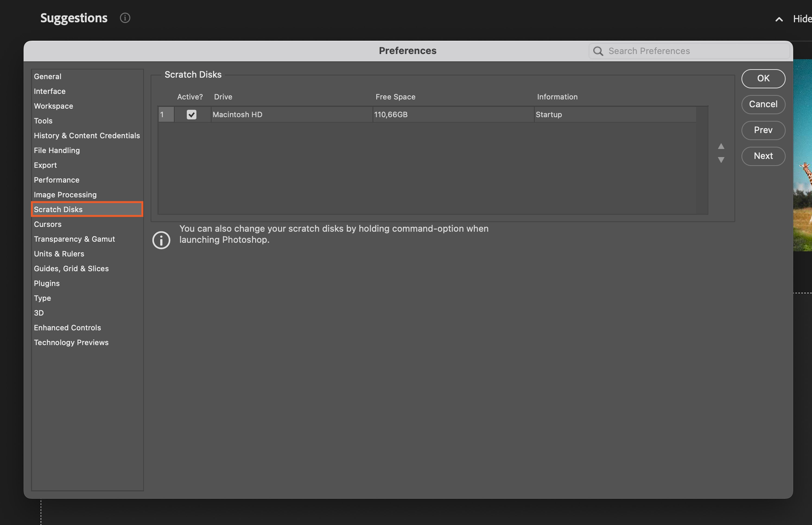Click the search magnifier icon in Preferences
Screen dimensions: 812x525
[598, 51]
